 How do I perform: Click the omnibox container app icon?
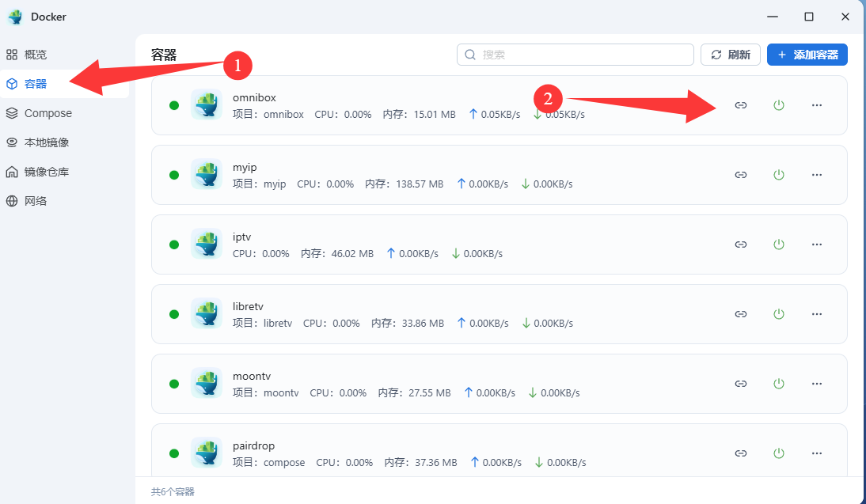(207, 104)
